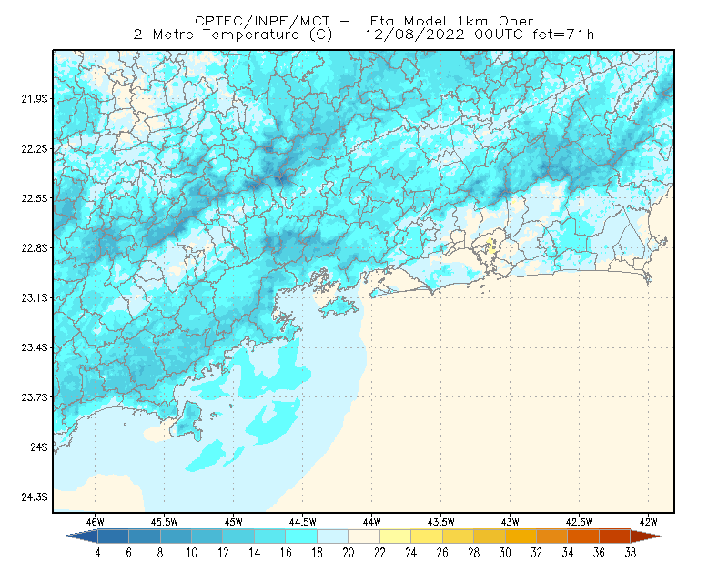
Task: Click the 30-32 orange legend swatch
Action: (521, 537)
